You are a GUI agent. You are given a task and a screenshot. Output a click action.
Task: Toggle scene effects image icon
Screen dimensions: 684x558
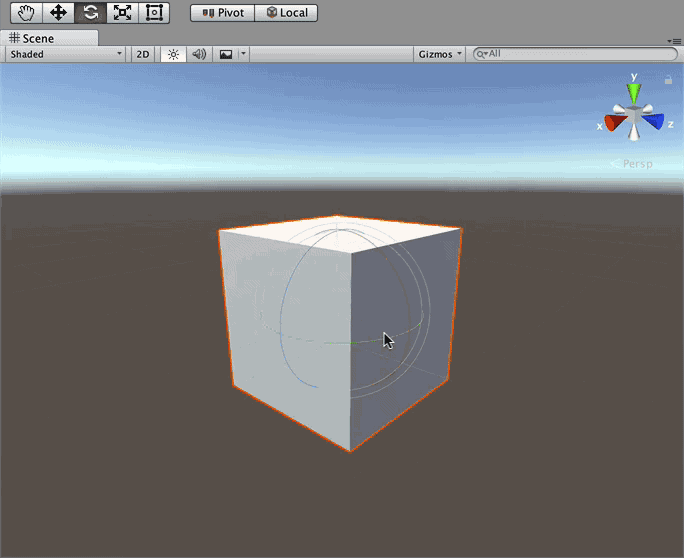tap(226, 54)
